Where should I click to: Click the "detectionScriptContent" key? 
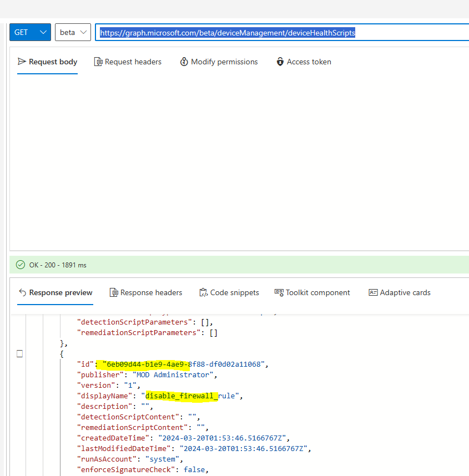[128, 417]
